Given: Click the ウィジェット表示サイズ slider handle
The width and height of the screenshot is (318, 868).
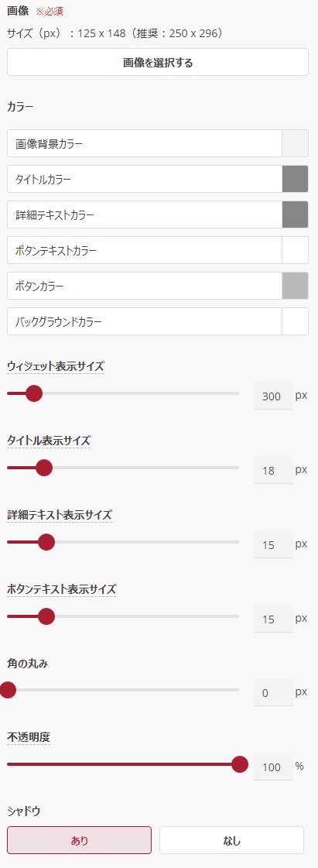Looking at the screenshot, I should [34, 393].
